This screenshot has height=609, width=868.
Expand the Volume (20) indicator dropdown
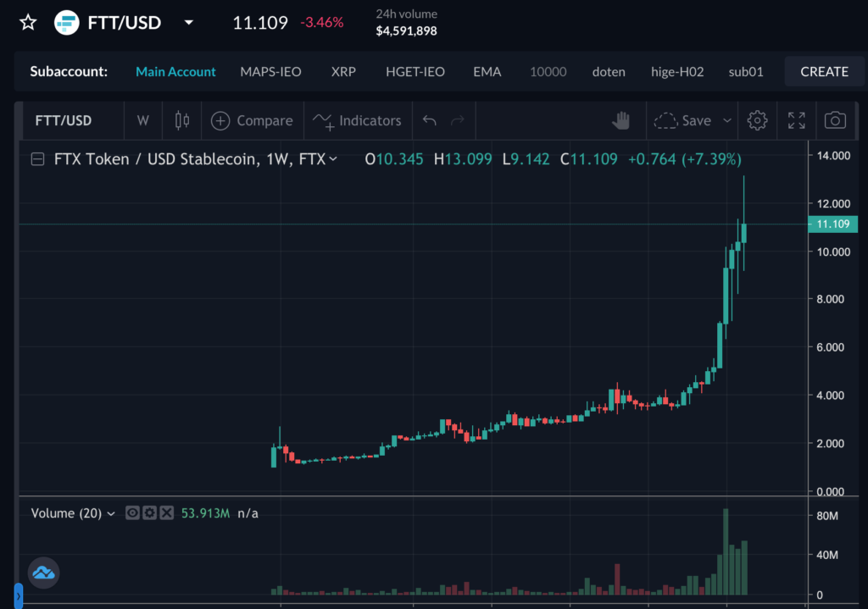pos(111,514)
